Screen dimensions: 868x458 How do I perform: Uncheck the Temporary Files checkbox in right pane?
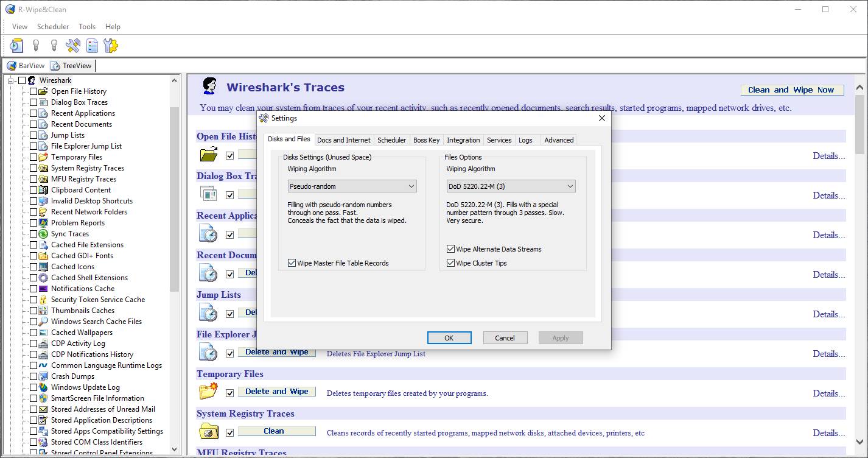click(x=229, y=393)
